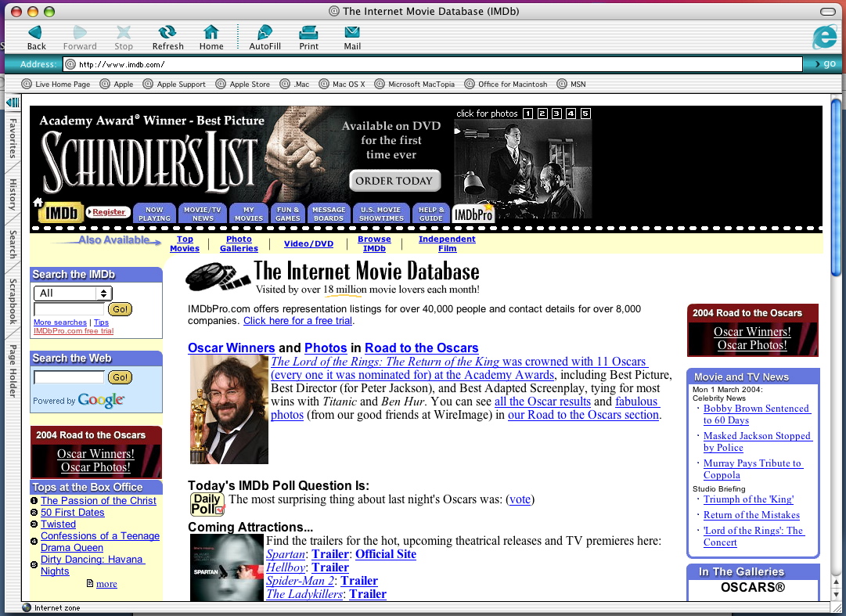Open the Independent Film link
The height and width of the screenshot is (616, 846).
pos(448,243)
